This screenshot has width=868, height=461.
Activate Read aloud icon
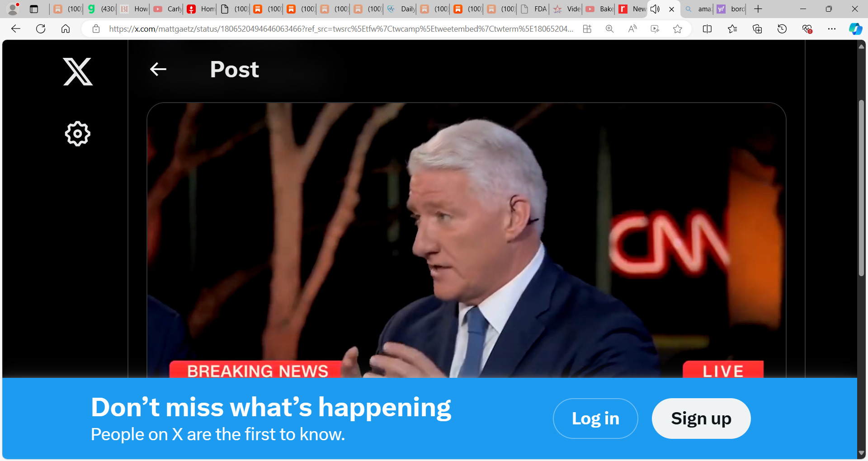[632, 29]
